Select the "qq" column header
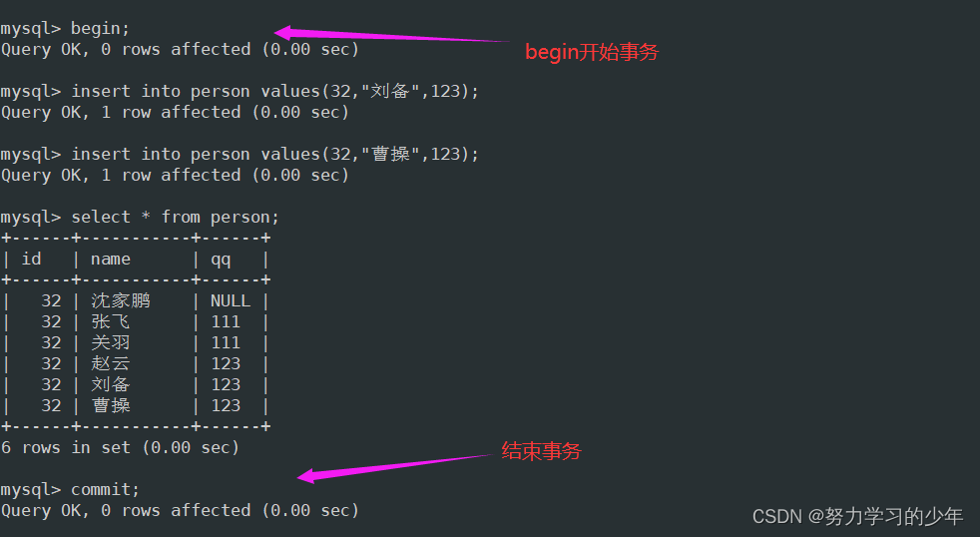Viewport: 980px width, 537px height. pos(220,259)
